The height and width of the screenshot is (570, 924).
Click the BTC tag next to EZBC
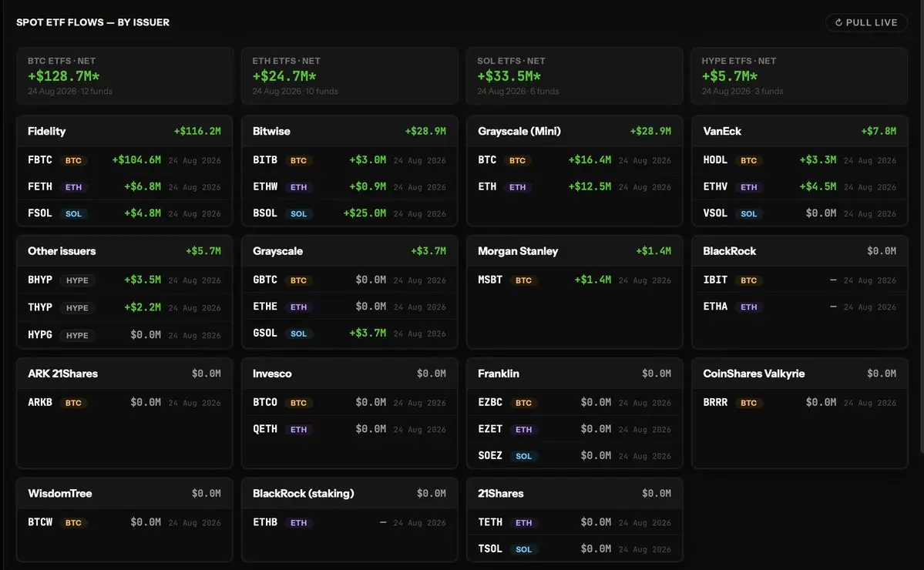coord(523,404)
